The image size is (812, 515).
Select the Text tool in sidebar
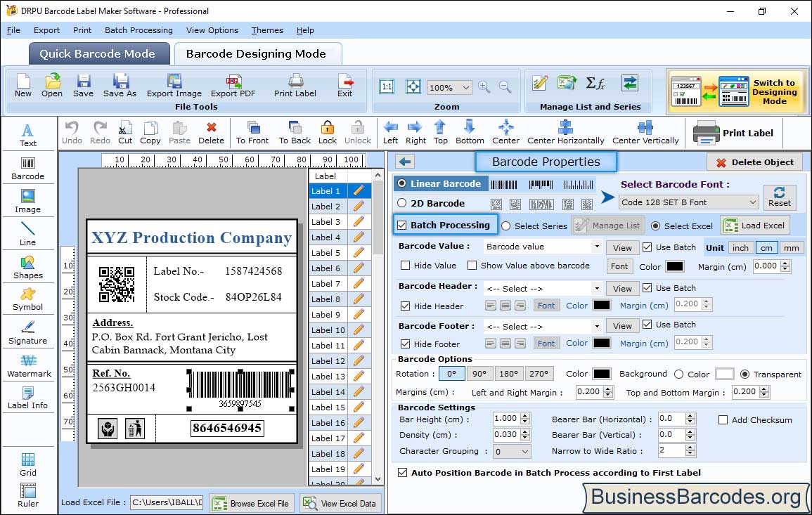click(28, 136)
